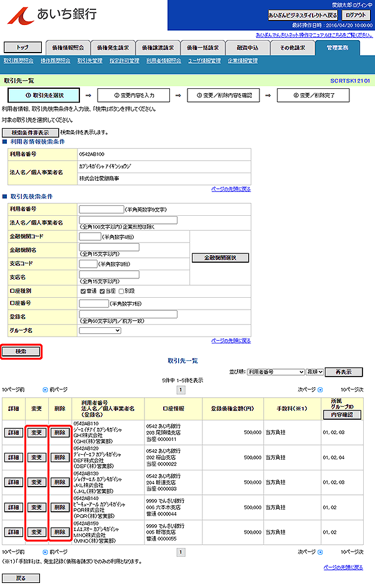
Task: Click 詳細 for DEF株式会社 row
Action: pyautogui.click(x=14, y=457)
